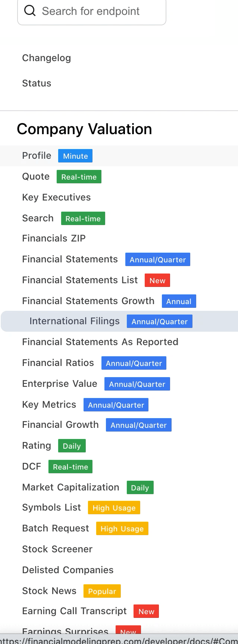238x644 pixels.
Task: Select the Key Executives endpoint
Action: point(56,197)
